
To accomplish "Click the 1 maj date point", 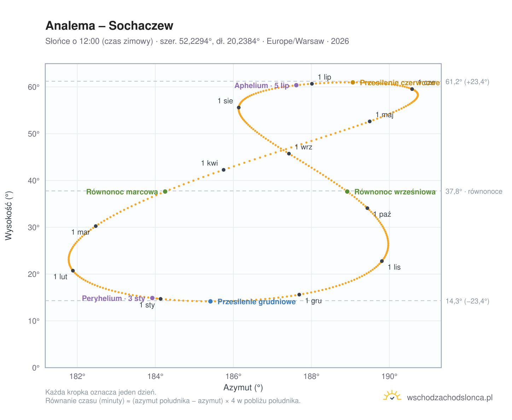I will point(370,121).
